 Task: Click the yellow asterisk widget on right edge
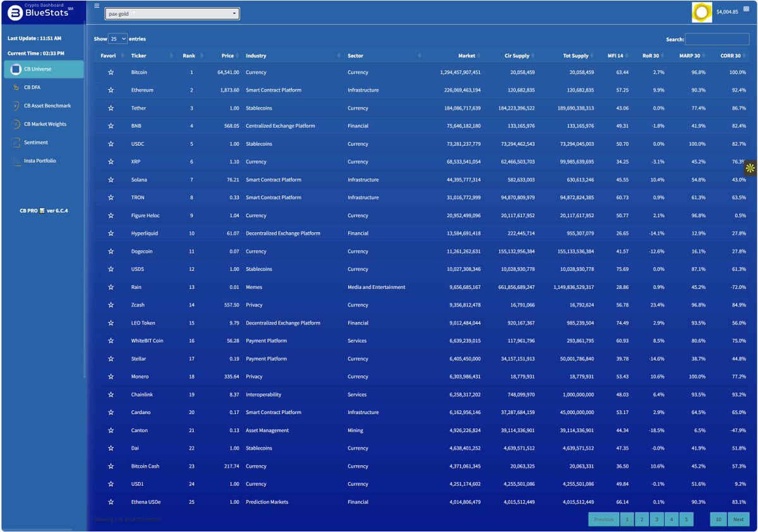point(750,168)
